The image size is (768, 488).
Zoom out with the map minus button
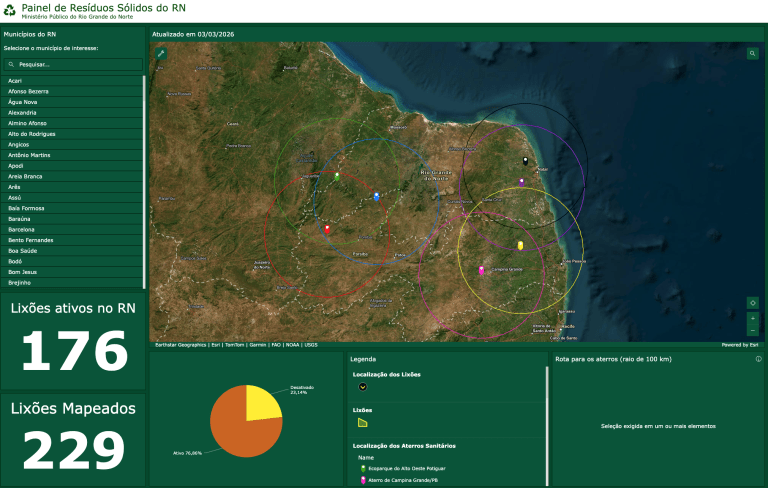pos(752,330)
